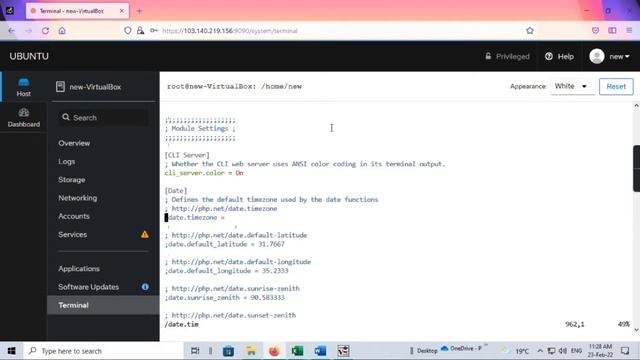Open a new browser tab

pyautogui.click(x=139, y=11)
